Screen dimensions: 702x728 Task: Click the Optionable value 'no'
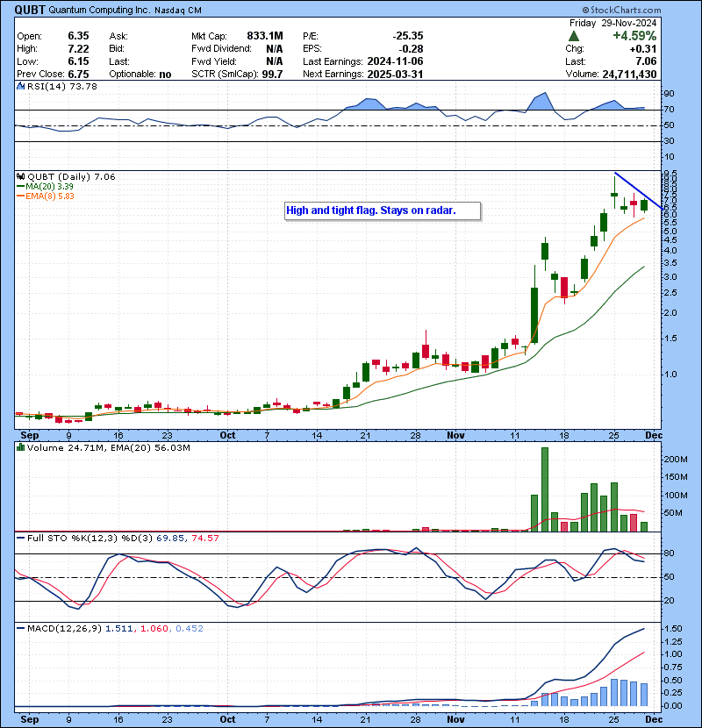[x=165, y=75]
